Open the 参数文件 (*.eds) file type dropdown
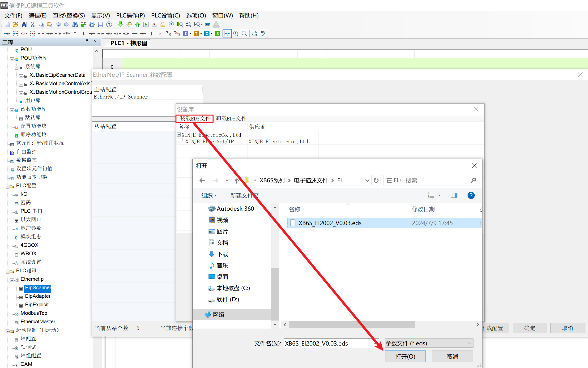Viewport: 588px width, 368px height. point(429,343)
